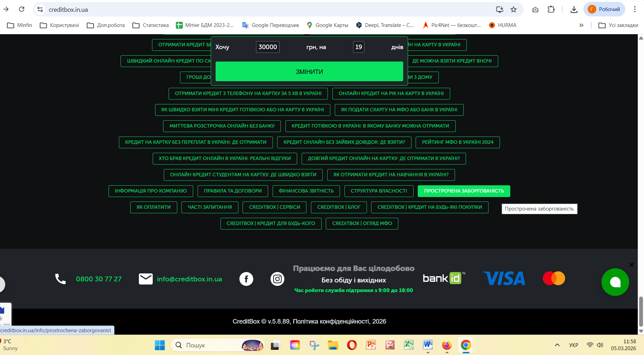
Task: Go forward with the arrow icon
Action: pos(6,9)
